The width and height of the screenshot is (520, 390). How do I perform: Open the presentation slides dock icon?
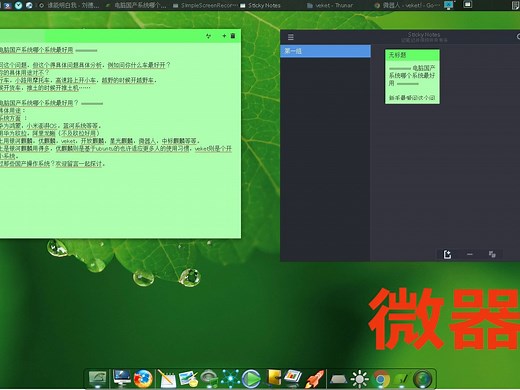(x=293, y=378)
